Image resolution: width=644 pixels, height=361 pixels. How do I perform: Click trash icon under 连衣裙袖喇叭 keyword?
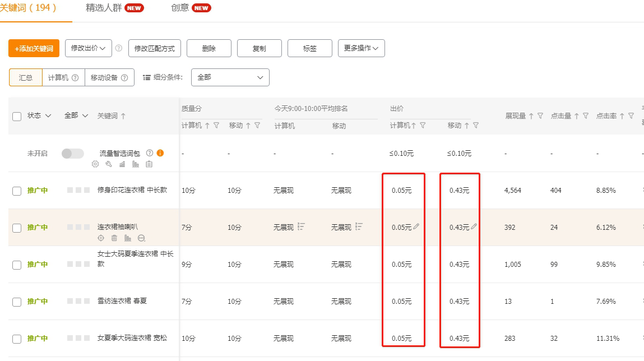pos(114,238)
